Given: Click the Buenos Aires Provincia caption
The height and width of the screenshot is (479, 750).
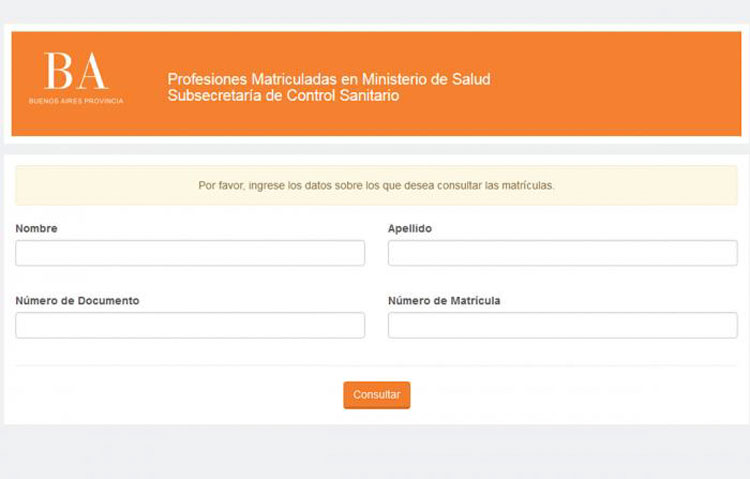Looking at the screenshot, I should tap(76, 101).
